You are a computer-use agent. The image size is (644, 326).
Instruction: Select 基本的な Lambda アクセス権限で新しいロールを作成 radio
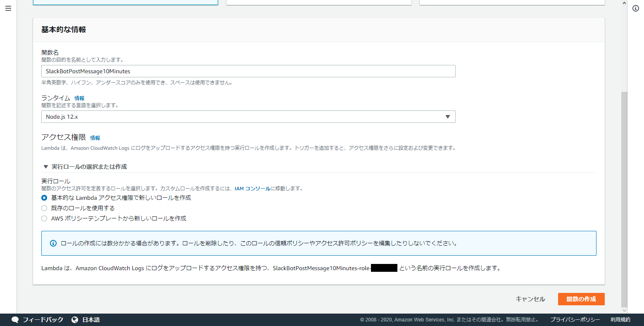coord(44,198)
